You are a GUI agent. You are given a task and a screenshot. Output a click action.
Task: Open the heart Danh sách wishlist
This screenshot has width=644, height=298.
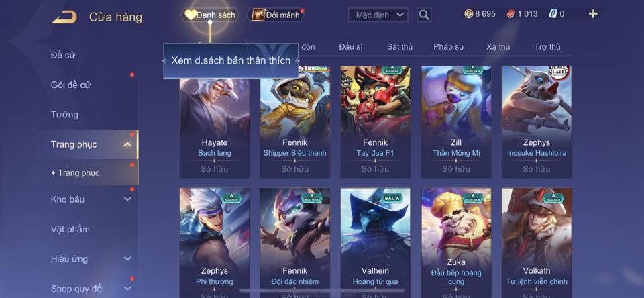pyautogui.click(x=210, y=15)
